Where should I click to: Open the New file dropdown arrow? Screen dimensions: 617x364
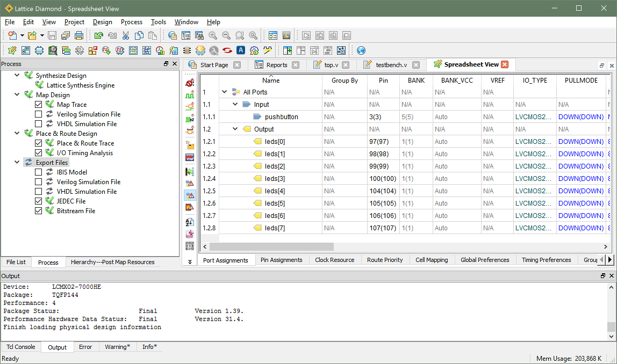tap(22, 36)
